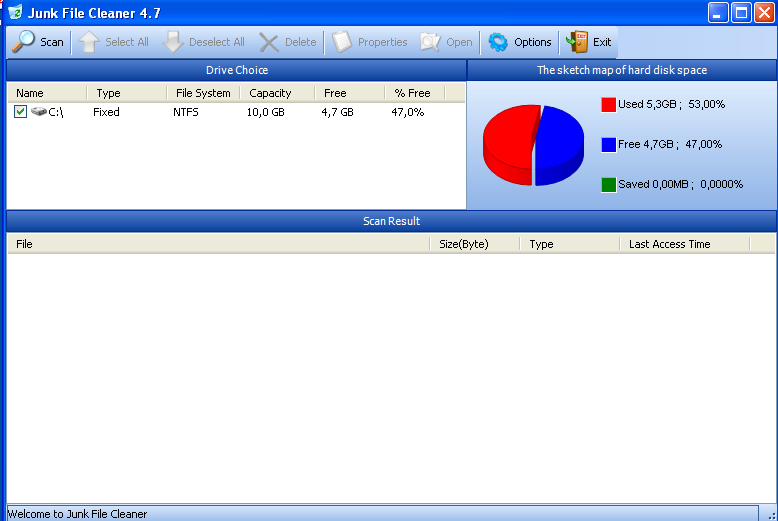
Task: Click the Open file magnifier icon
Action: (x=430, y=42)
